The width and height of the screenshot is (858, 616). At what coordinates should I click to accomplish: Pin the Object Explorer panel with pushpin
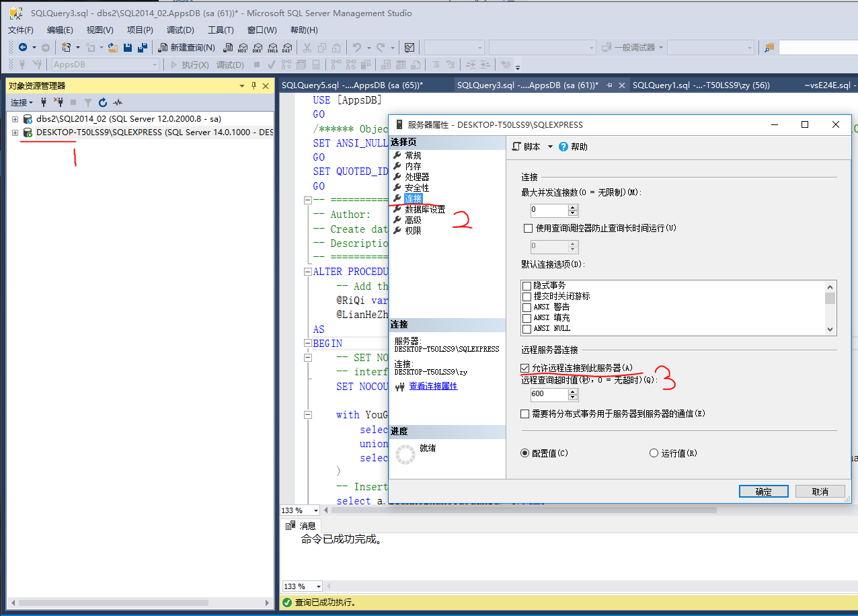point(253,86)
